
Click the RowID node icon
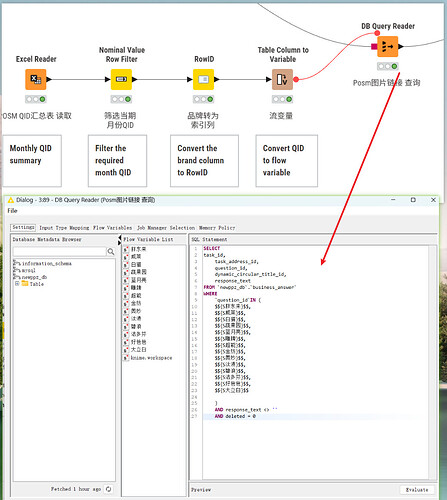(203, 79)
